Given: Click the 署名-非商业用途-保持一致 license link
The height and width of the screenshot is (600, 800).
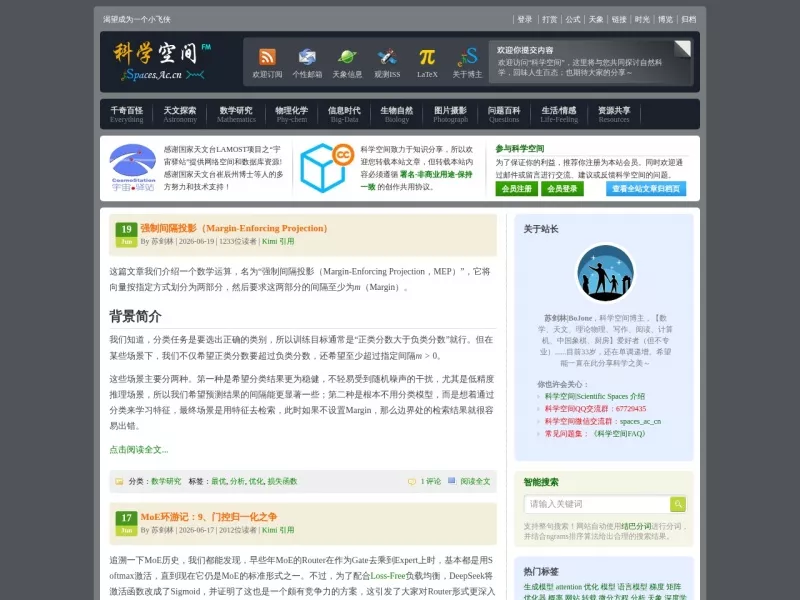Looking at the screenshot, I should pyautogui.click(x=417, y=180).
